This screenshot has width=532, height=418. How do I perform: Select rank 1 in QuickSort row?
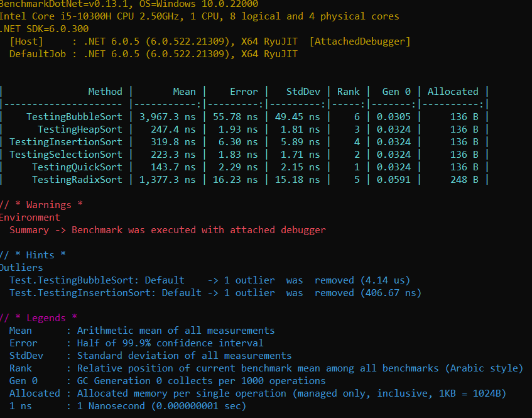click(357, 167)
